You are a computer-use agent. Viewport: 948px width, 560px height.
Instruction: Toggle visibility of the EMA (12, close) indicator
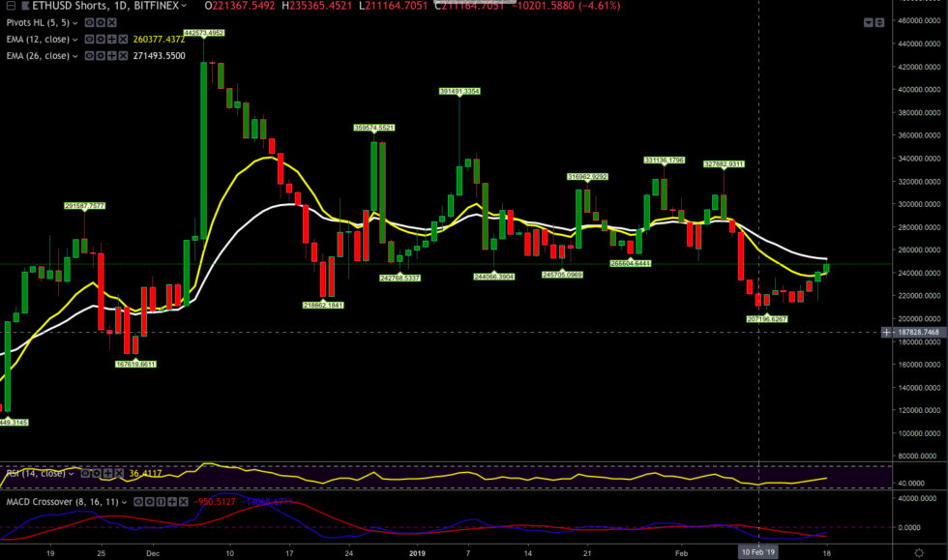pos(89,39)
